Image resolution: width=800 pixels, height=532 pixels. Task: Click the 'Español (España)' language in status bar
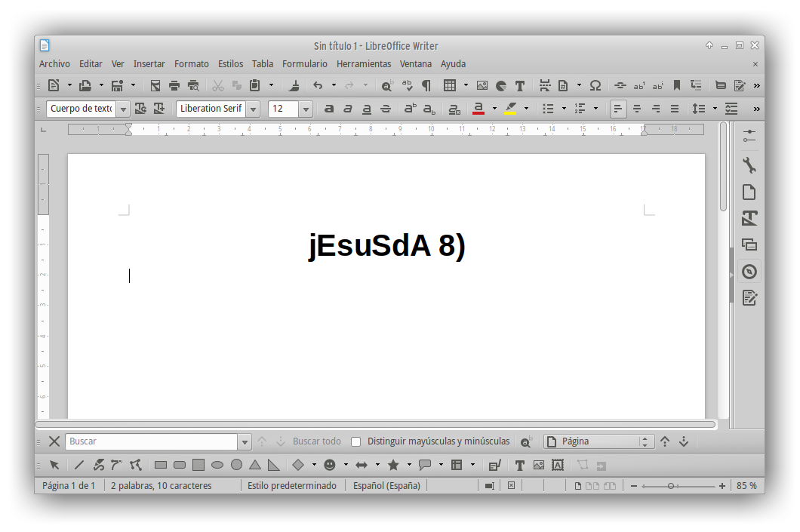click(x=386, y=485)
